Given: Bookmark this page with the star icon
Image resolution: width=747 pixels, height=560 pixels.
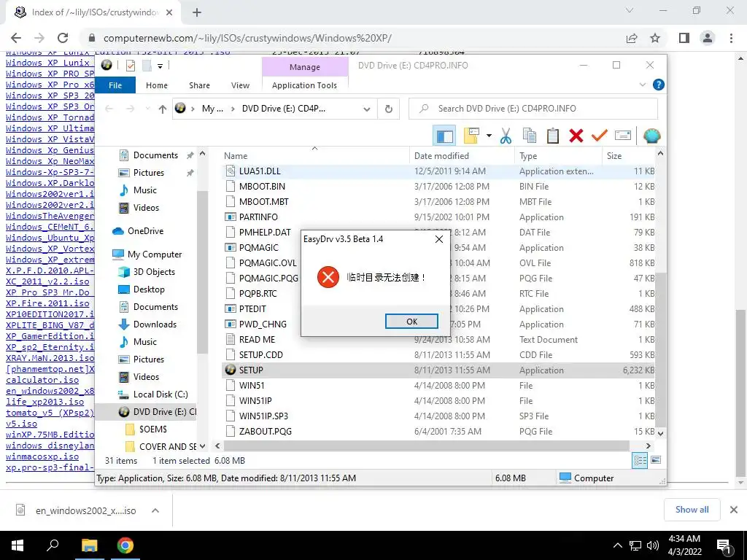Looking at the screenshot, I should pyautogui.click(x=655, y=38).
